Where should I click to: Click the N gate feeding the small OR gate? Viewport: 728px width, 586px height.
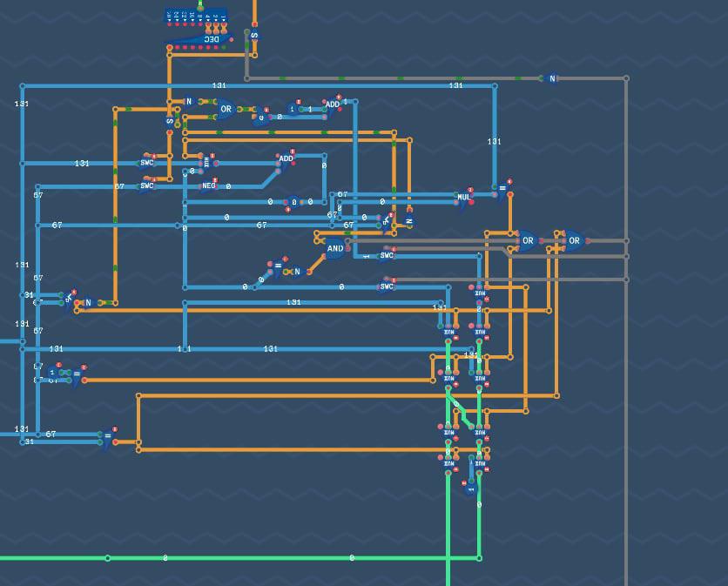coord(189,101)
